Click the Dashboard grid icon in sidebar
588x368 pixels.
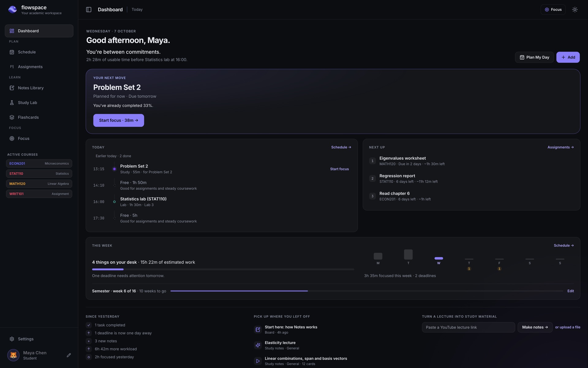(12, 31)
